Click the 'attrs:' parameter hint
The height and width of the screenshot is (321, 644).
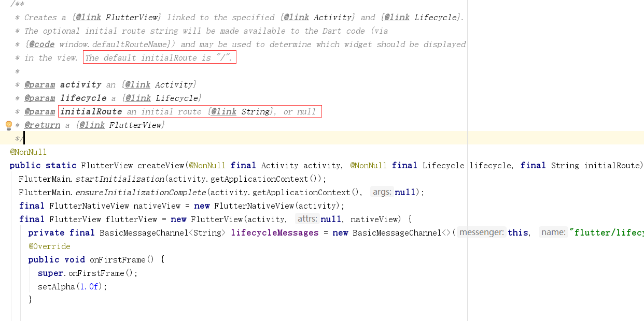[307, 219]
